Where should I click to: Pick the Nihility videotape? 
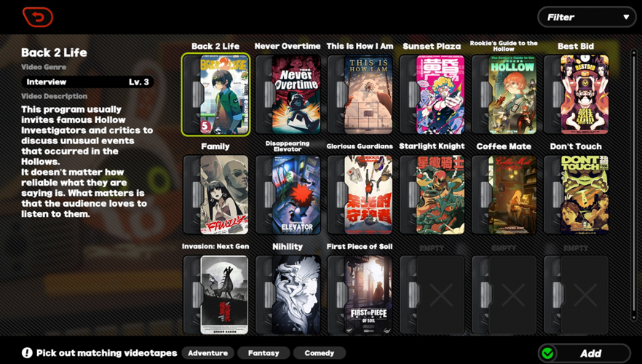[288, 295]
